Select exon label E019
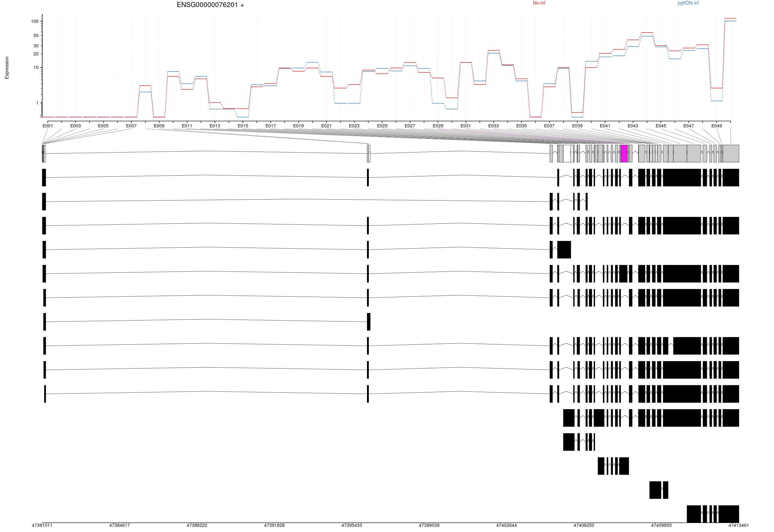 298,126
